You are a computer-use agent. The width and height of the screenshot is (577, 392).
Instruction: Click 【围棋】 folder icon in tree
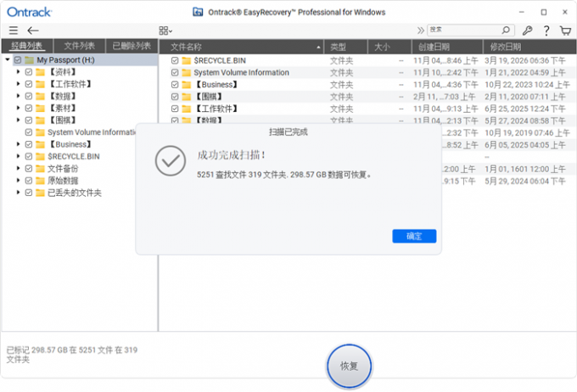coord(41,120)
